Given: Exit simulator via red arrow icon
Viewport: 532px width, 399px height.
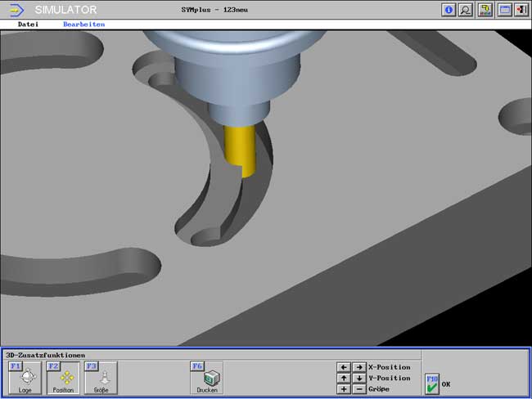Looking at the screenshot, I should [x=521, y=10].
